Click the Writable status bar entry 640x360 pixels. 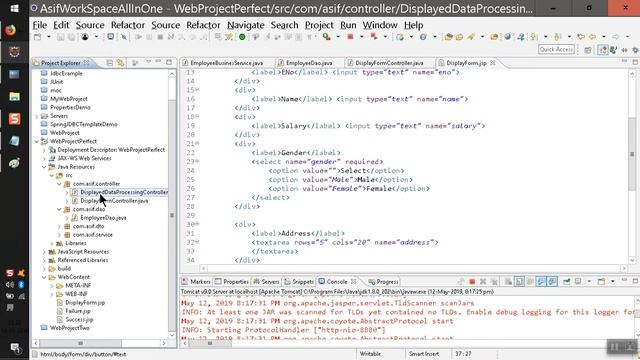(x=371, y=354)
